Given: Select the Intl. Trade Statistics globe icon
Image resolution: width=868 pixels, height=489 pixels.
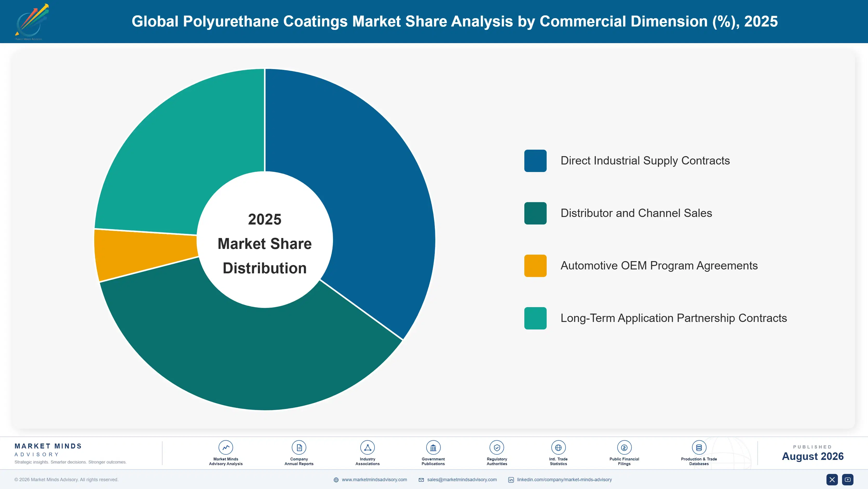Looking at the screenshot, I should coord(558,447).
